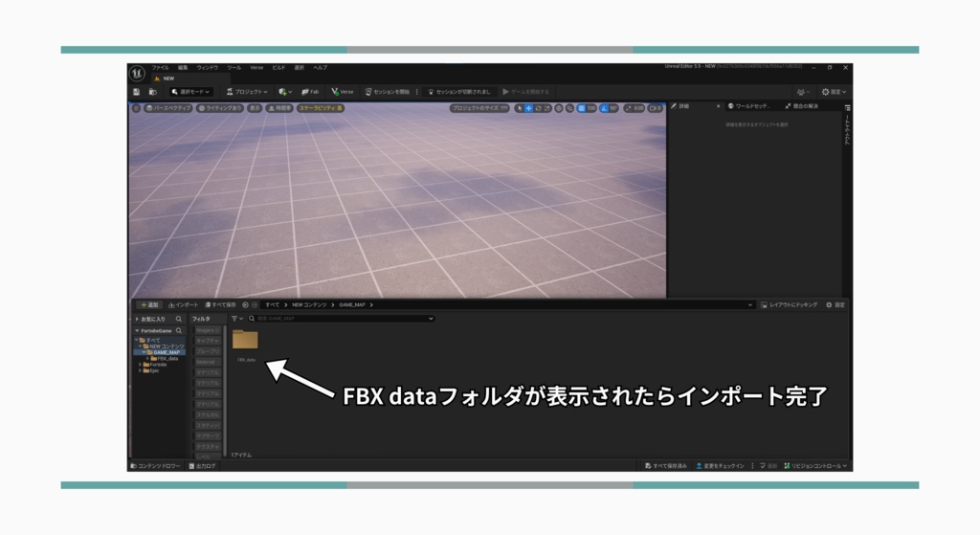This screenshot has width=980, height=535.
Task: Click the search icon next to FortniteGame
Action: click(179, 330)
